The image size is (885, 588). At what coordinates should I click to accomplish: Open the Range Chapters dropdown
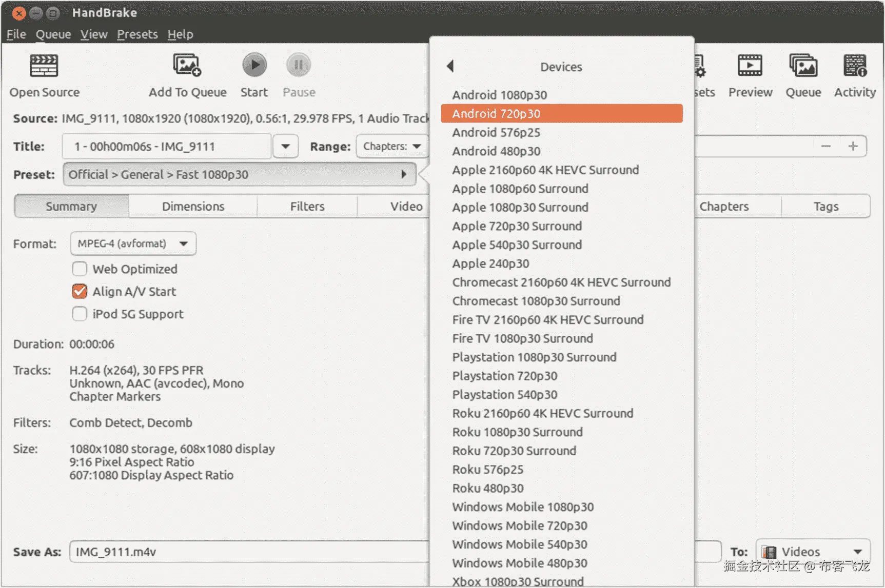coord(392,146)
